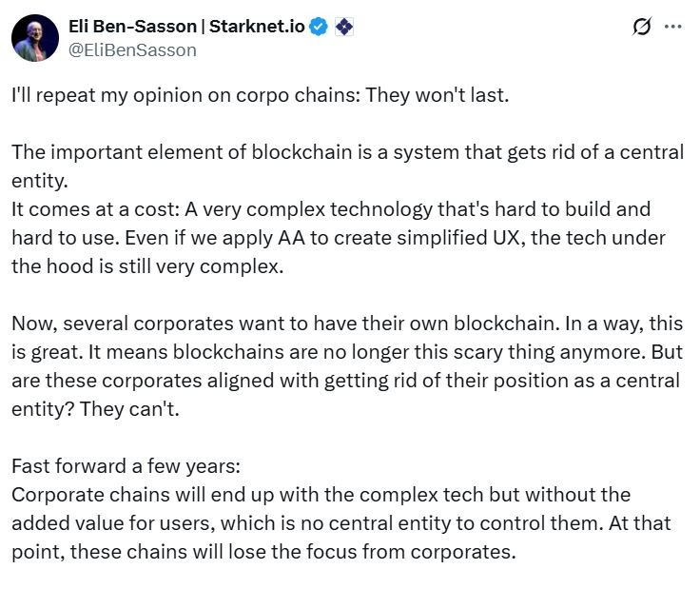Click the line ending 'They can't.'
The image size is (700, 589).
click(345, 381)
